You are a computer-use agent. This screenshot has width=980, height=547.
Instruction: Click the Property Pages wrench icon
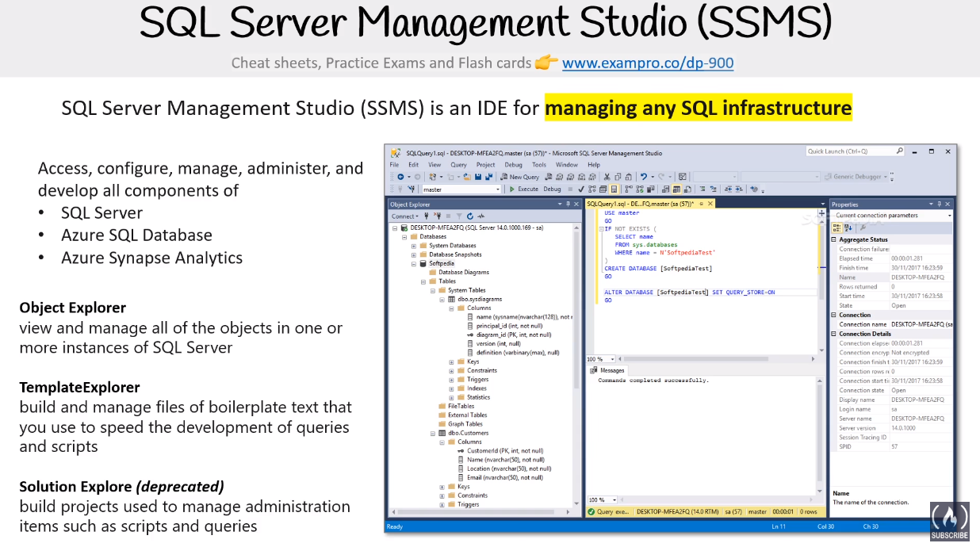click(863, 228)
